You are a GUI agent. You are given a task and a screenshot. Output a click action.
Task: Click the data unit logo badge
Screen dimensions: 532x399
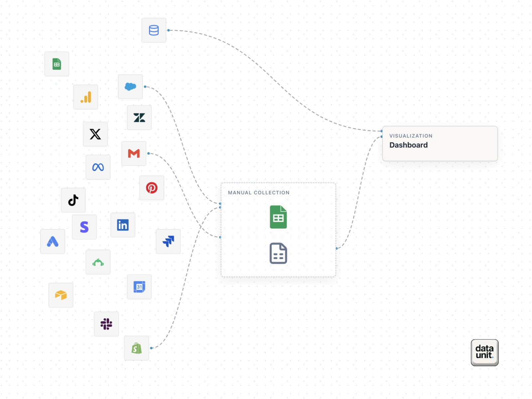click(x=484, y=352)
